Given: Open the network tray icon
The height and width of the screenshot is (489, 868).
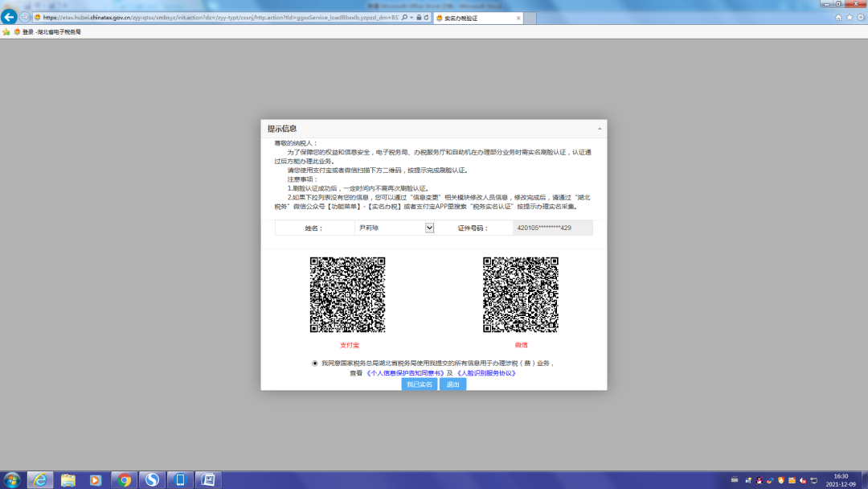Looking at the screenshot, I should tap(813, 480).
